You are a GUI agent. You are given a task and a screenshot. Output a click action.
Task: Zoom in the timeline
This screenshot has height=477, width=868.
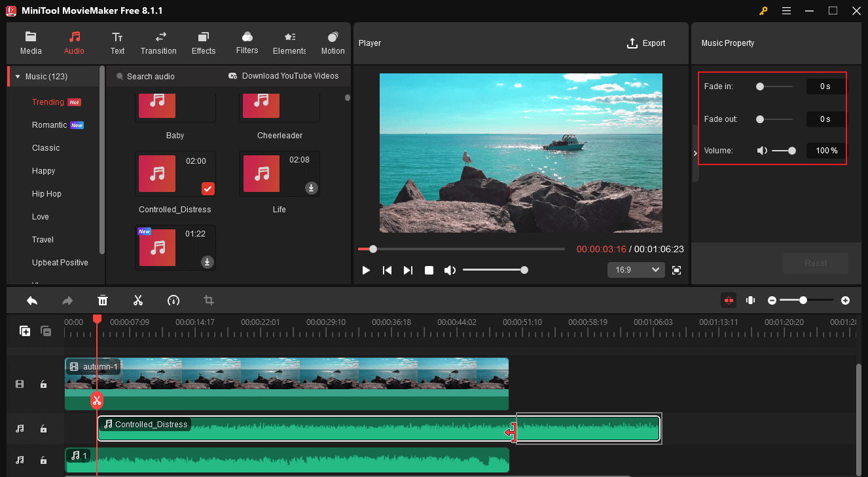(x=846, y=300)
